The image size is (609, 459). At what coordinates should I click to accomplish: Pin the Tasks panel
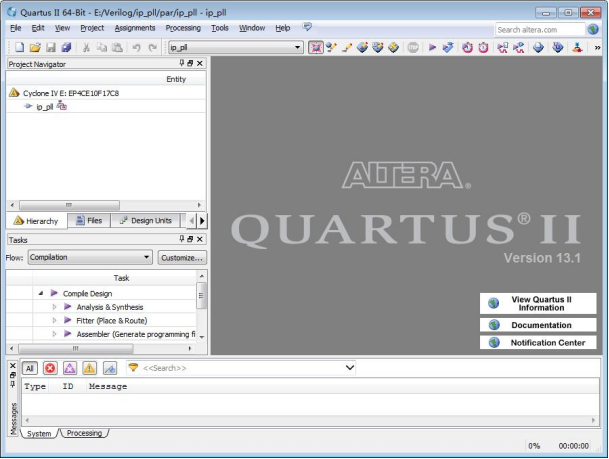[182, 239]
